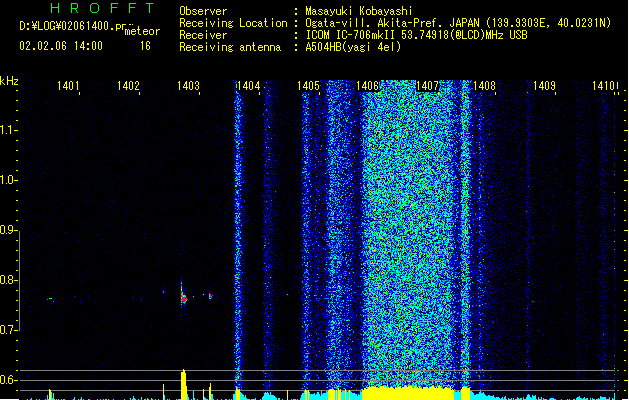The height and width of the screenshot is (400, 629).
Task: Click the HROFFT title text
Action: (102, 8)
